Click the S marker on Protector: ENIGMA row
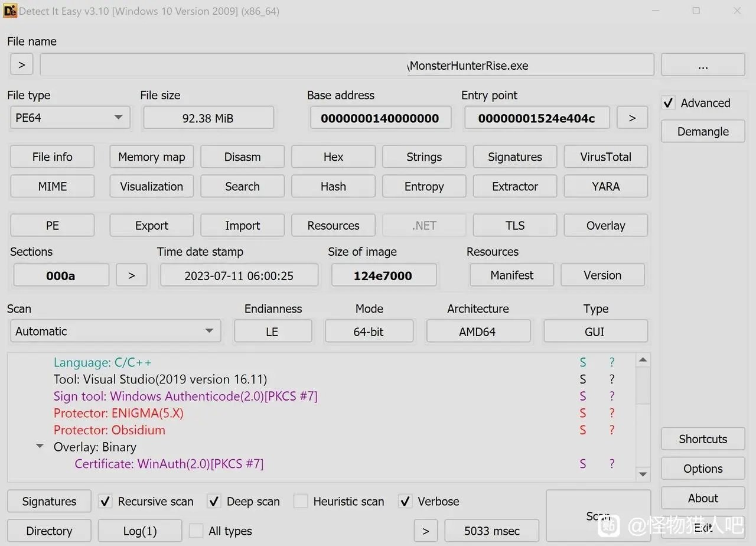This screenshot has width=756, height=546. point(583,413)
